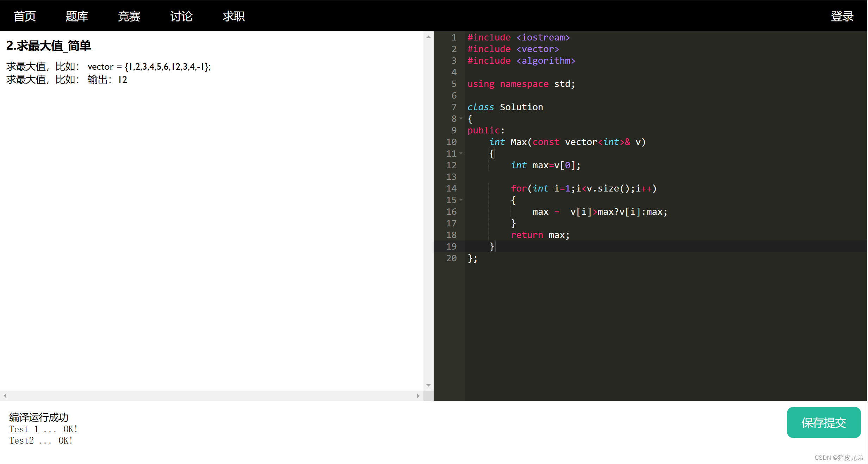Collapse the for-loop fold arrow at line 15
The width and height of the screenshot is (868, 464).
(461, 200)
